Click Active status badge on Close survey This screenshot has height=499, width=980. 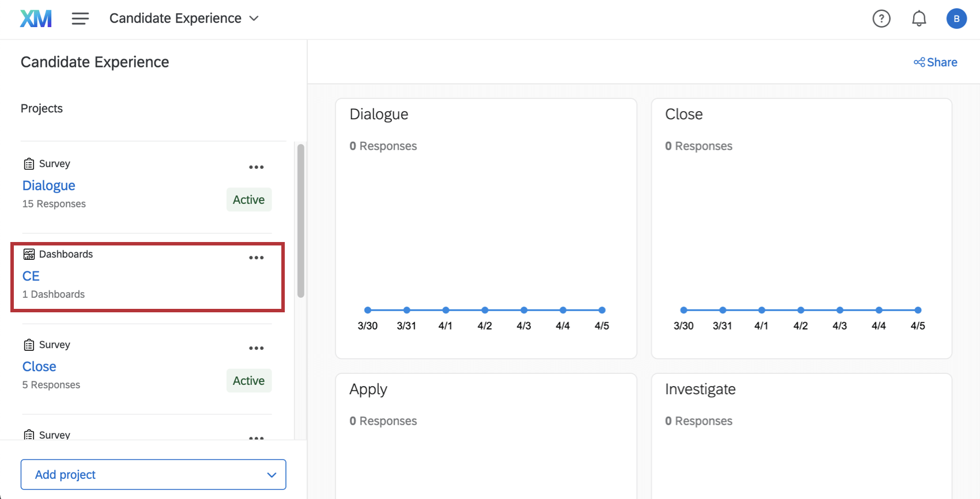click(248, 380)
